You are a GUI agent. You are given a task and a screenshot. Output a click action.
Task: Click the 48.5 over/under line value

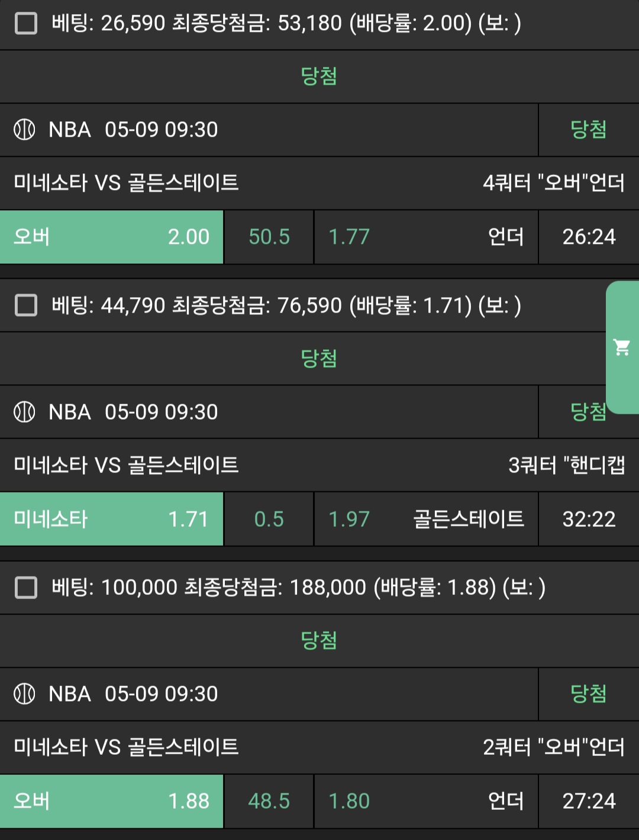pyautogui.click(x=269, y=801)
